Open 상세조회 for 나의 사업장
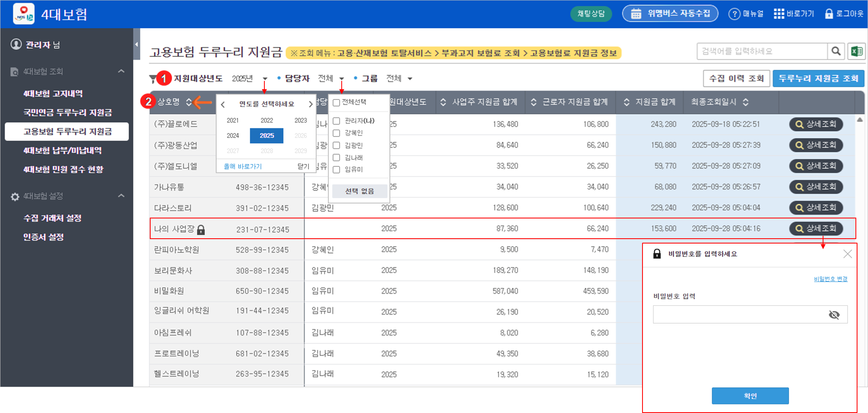The height and width of the screenshot is (413, 868). 816,229
